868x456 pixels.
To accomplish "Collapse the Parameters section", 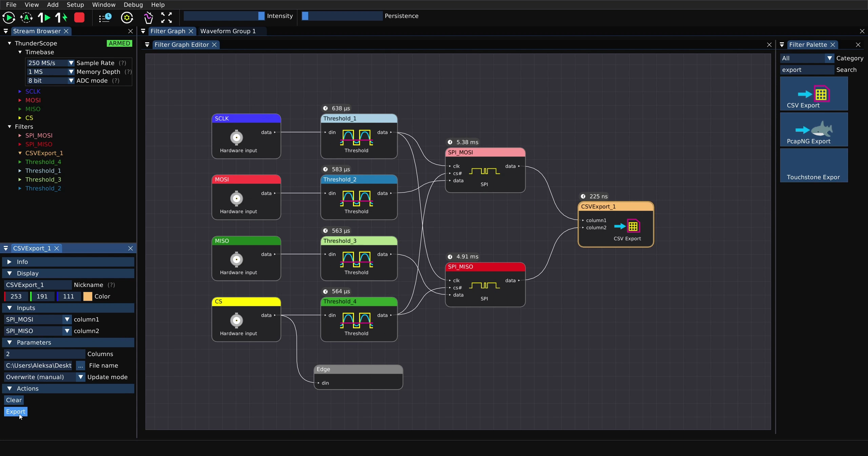I will pos(68,343).
